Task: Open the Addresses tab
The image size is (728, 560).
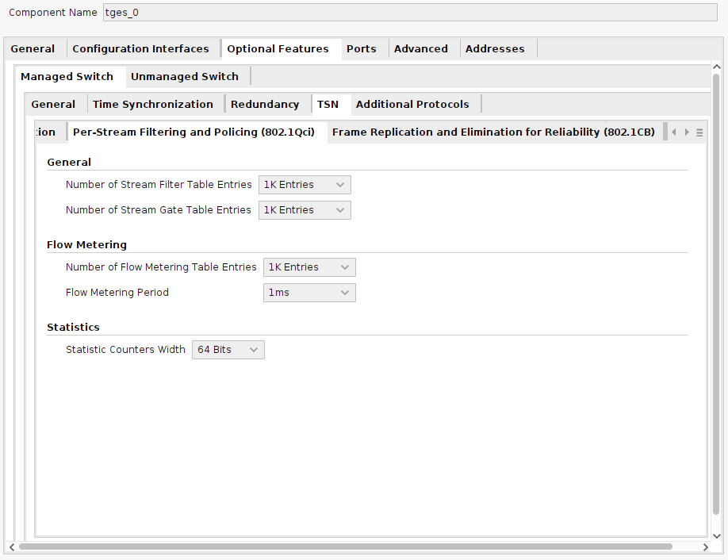Action: (495, 48)
